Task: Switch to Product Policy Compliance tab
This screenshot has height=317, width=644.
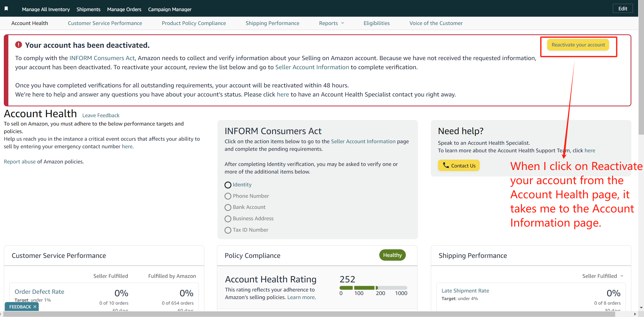Action: (194, 23)
